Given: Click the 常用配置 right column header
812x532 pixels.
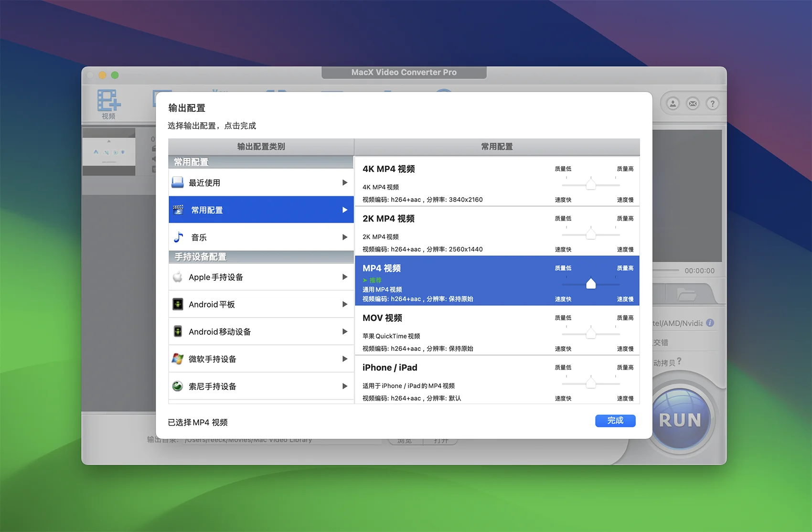Looking at the screenshot, I should pos(497,147).
